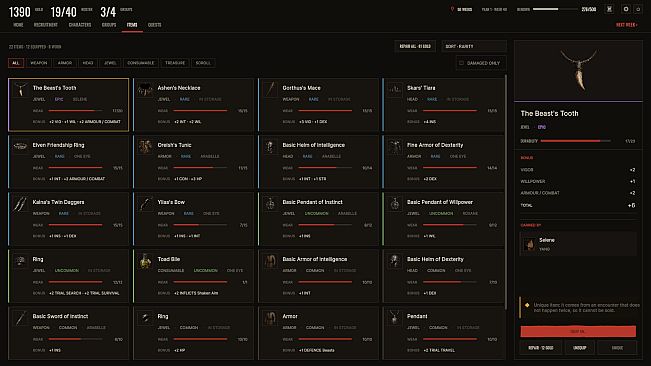Toggle the Damaged Only checkbox

pos(461,63)
